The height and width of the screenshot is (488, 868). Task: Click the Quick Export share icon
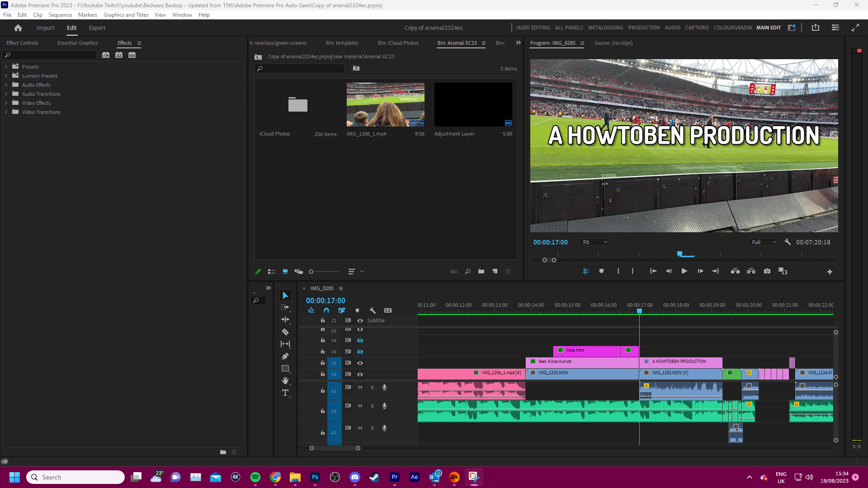816,28
